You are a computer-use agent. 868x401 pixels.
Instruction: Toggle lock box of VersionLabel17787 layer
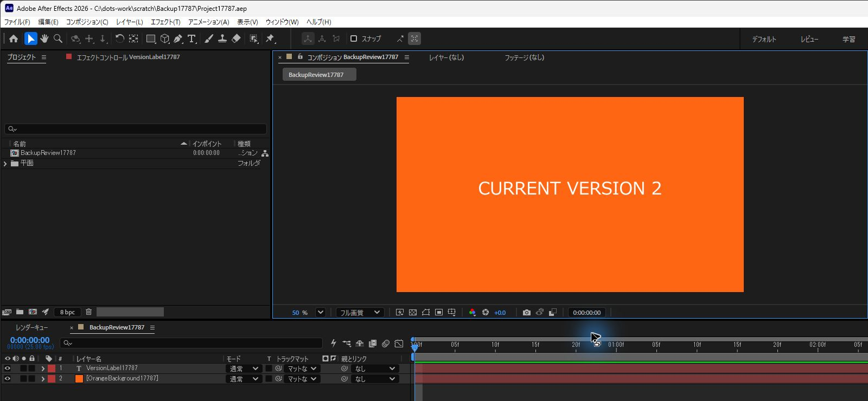click(x=32, y=368)
